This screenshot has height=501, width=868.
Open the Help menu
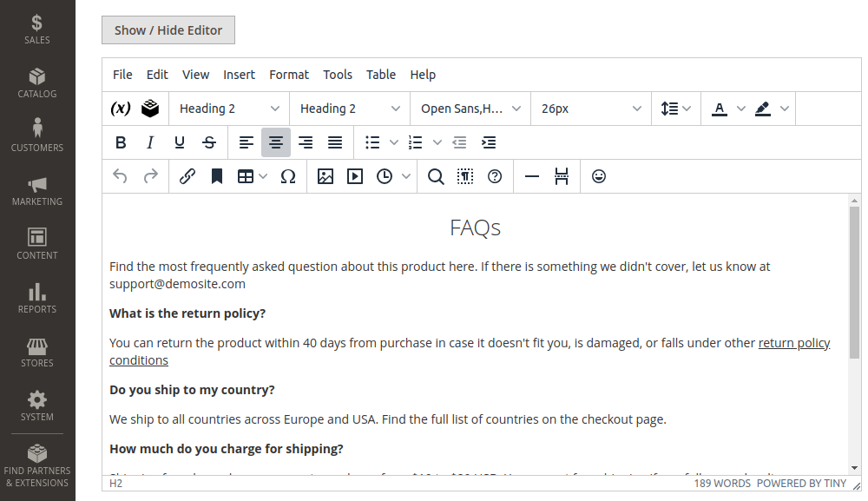click(x=423, y=75)
